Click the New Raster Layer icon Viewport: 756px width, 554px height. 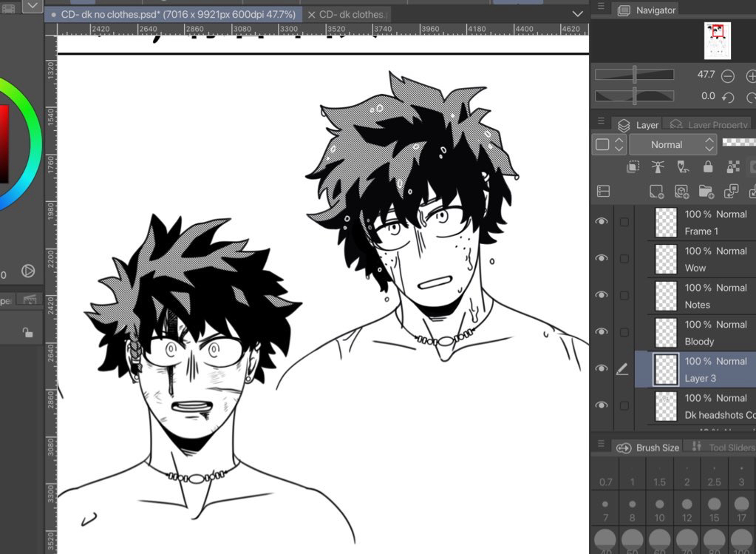[x=656, y=192]
